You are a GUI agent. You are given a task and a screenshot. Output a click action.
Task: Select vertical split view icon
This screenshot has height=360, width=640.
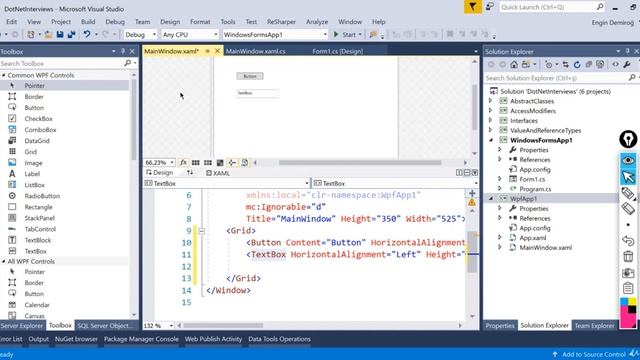[x=459, y=173]
